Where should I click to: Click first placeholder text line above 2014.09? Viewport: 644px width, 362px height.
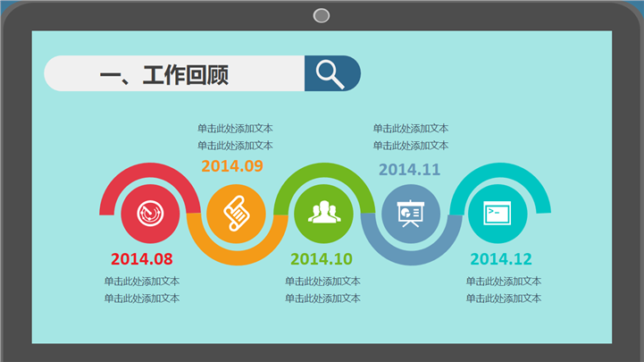point(235,129)
